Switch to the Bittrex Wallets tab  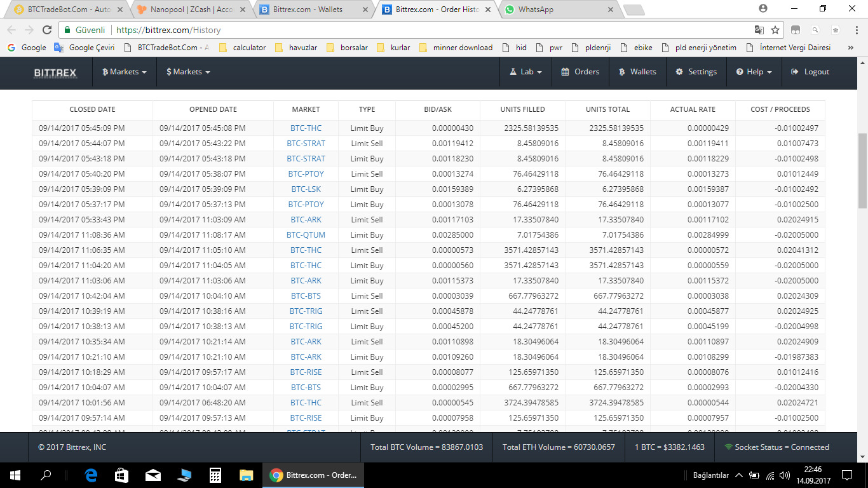coord(311,10)
